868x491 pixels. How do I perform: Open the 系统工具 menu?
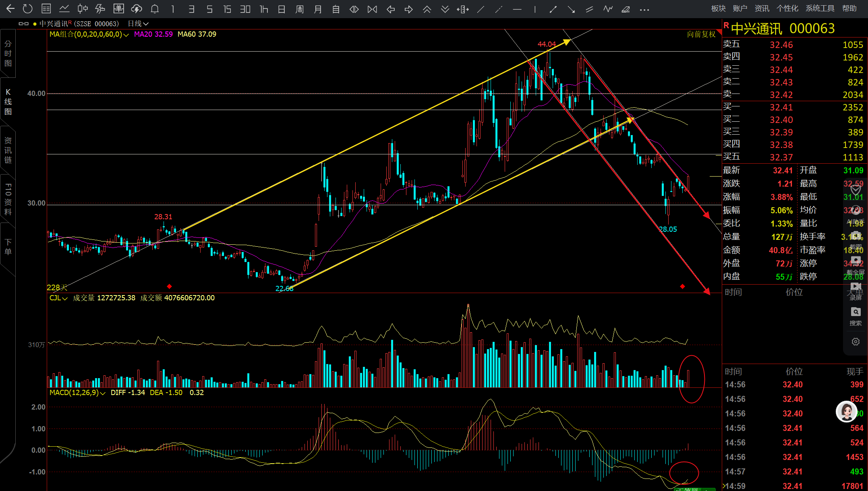click(x=820, y=8)
